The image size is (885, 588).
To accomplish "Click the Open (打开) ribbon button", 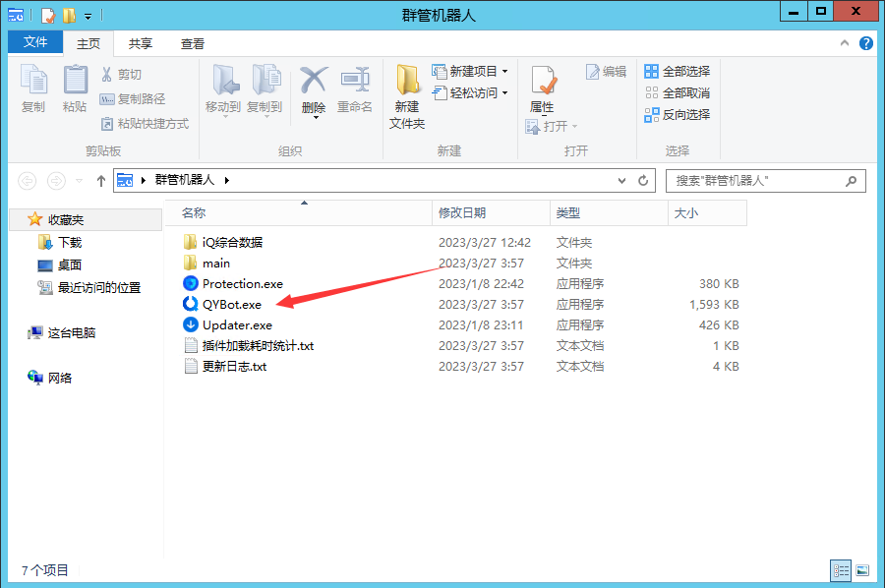I will click(x=552, y=127).
